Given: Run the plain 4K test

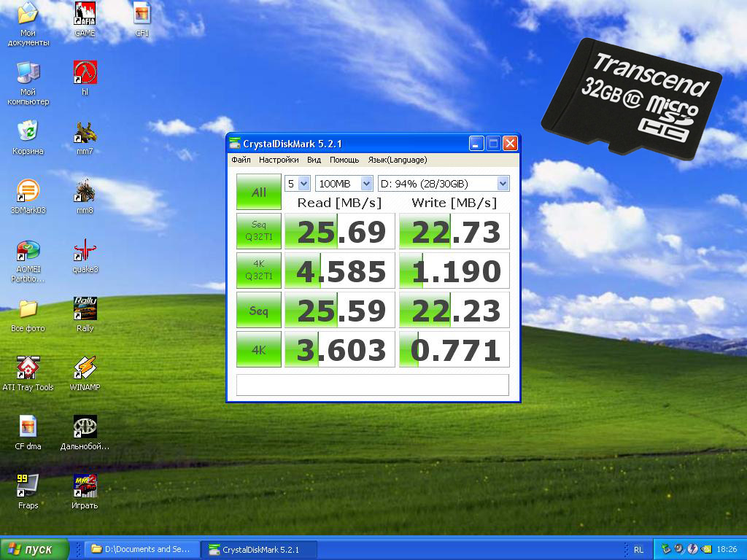Looking at the screenshot, I should (259, 349).
